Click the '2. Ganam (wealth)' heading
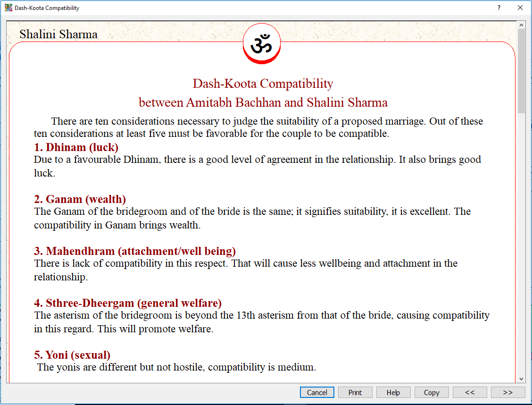This screenshot has height=405, width=532. (80, 199)
